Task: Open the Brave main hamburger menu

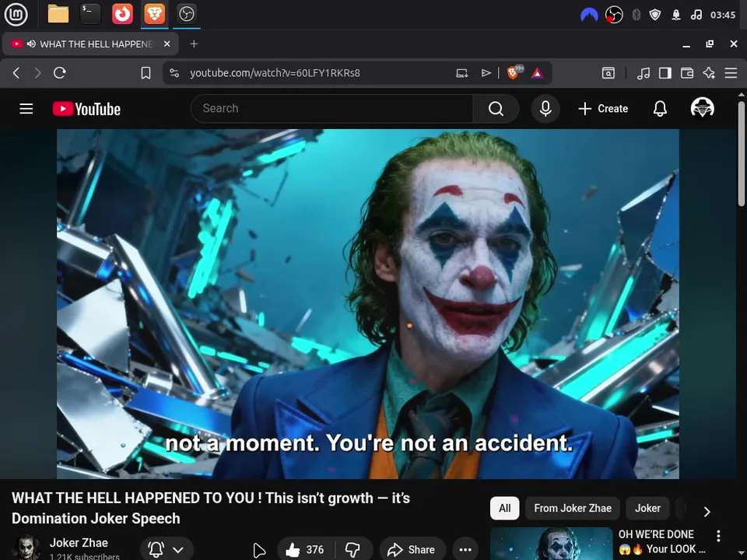Action: point(731,73)
